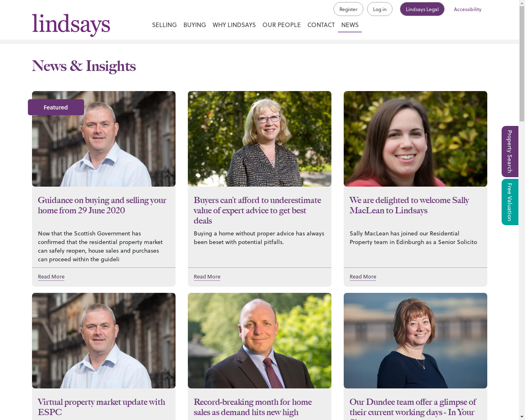Read More on Buyers can't afford article

207,277
